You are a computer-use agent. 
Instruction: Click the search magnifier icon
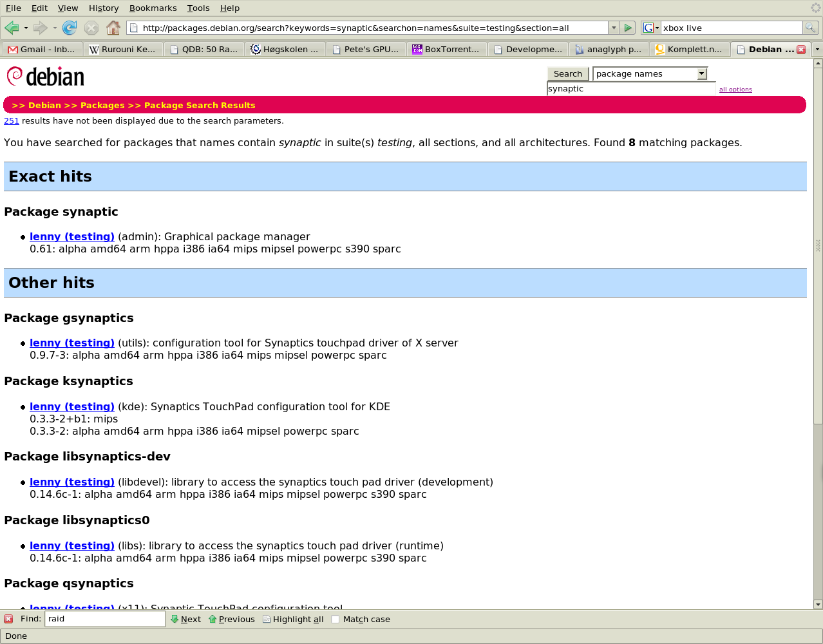click(x=810, y=28)
